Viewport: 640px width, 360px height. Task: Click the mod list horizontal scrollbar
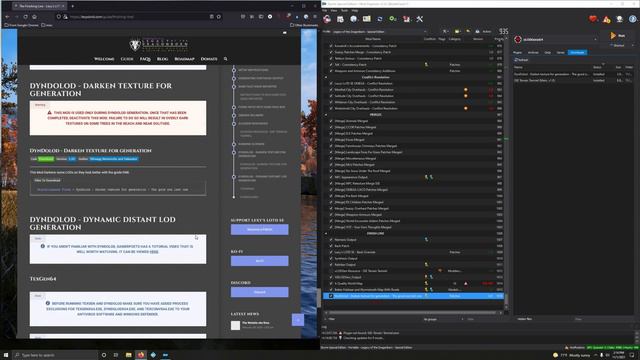(412, 313)
